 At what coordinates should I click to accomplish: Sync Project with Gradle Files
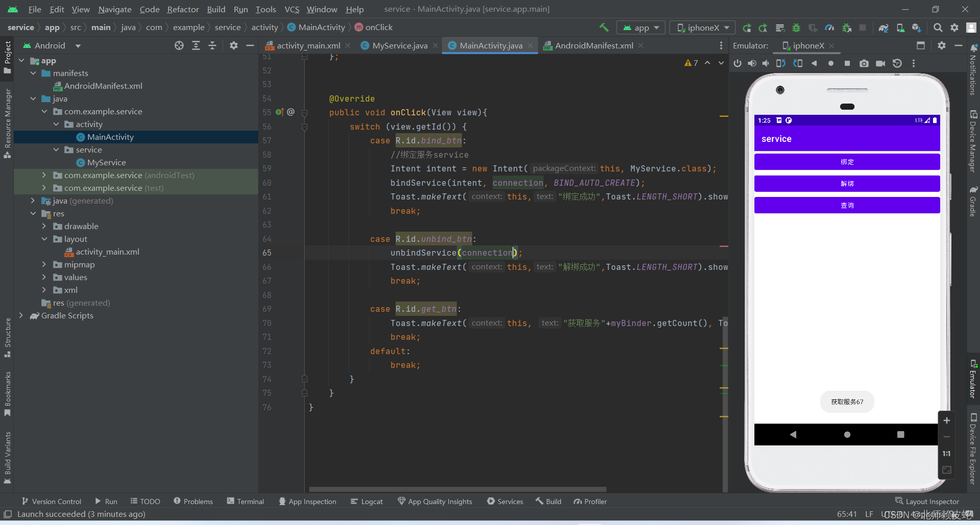tap(884, 28)
